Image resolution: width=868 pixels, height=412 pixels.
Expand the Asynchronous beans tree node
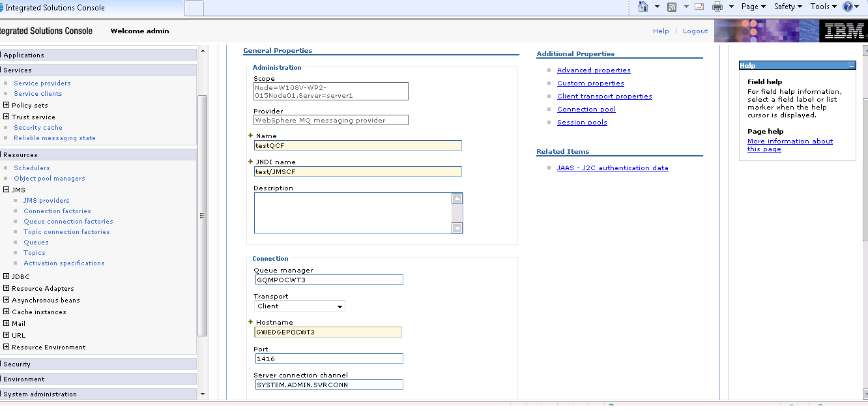(x=7, y=300)
